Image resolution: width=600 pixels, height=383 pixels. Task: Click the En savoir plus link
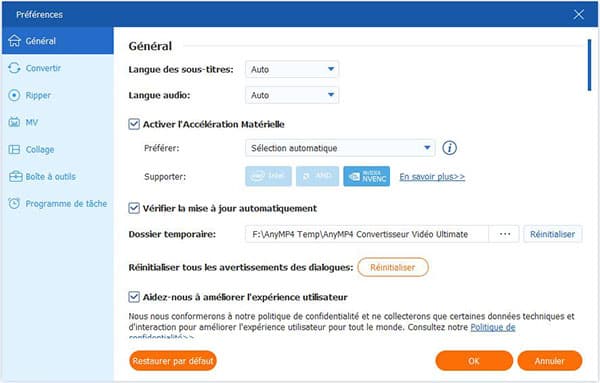pyautogui.click(x=432, y=177)
